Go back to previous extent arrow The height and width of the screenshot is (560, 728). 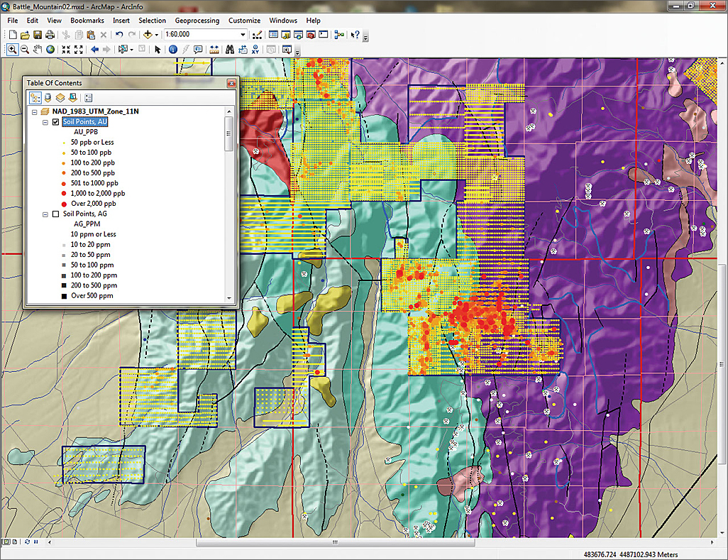click(94, 50)
